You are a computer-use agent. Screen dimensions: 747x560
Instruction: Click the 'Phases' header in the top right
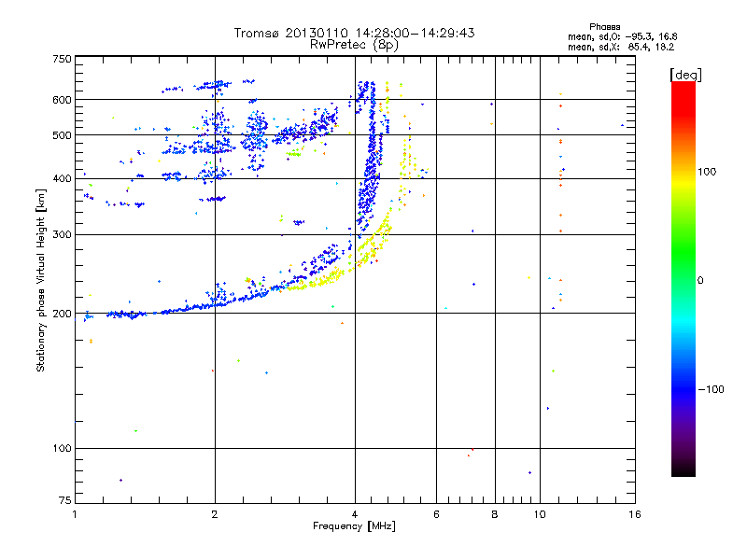point(604,27)
